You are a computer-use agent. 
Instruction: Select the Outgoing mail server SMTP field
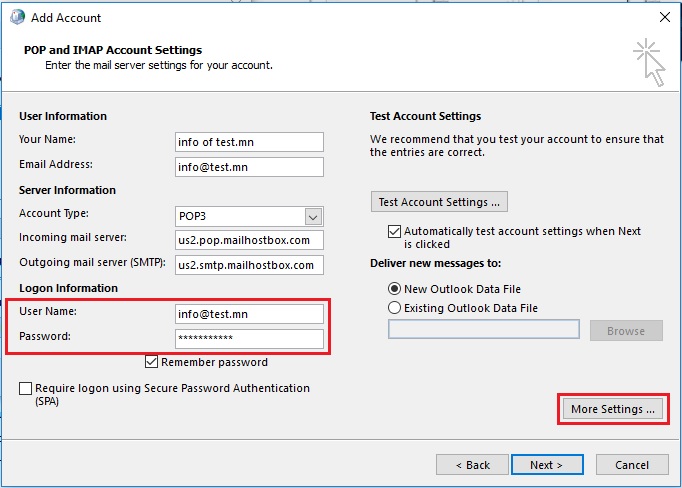(x=249, y=265)
